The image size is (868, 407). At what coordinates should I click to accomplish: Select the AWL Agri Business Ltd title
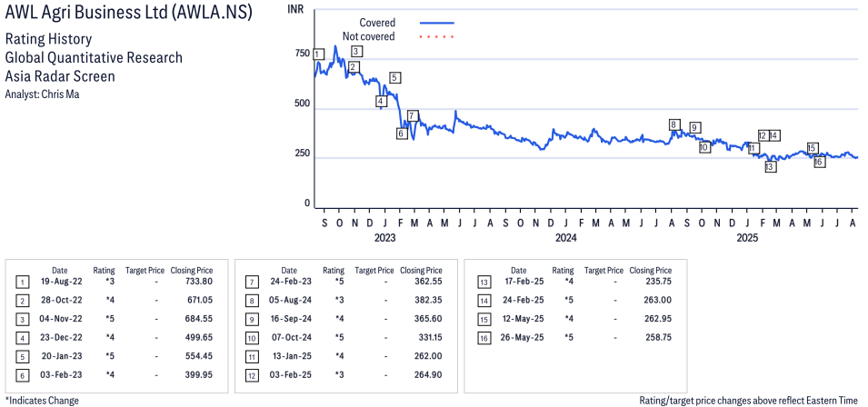pyautogui.click(x=128, y=14)
